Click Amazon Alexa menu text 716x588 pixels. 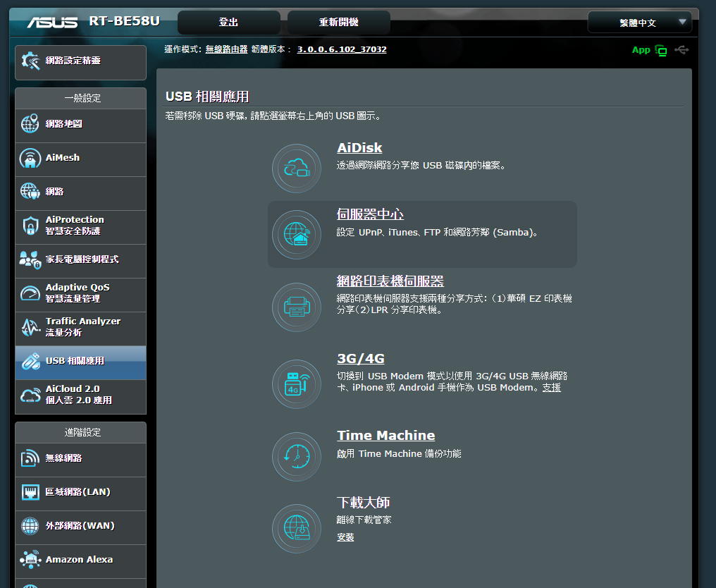click(x=79, y=560)
